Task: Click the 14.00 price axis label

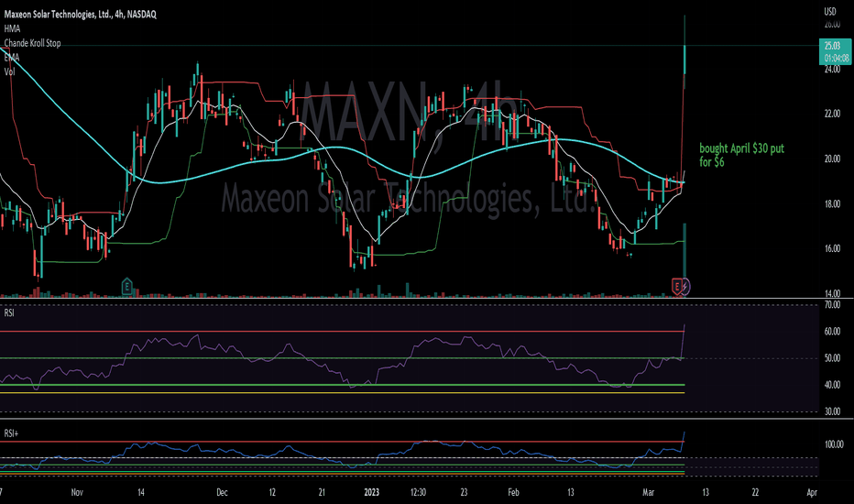Action: pyautogui.click(x=832, y=293)
